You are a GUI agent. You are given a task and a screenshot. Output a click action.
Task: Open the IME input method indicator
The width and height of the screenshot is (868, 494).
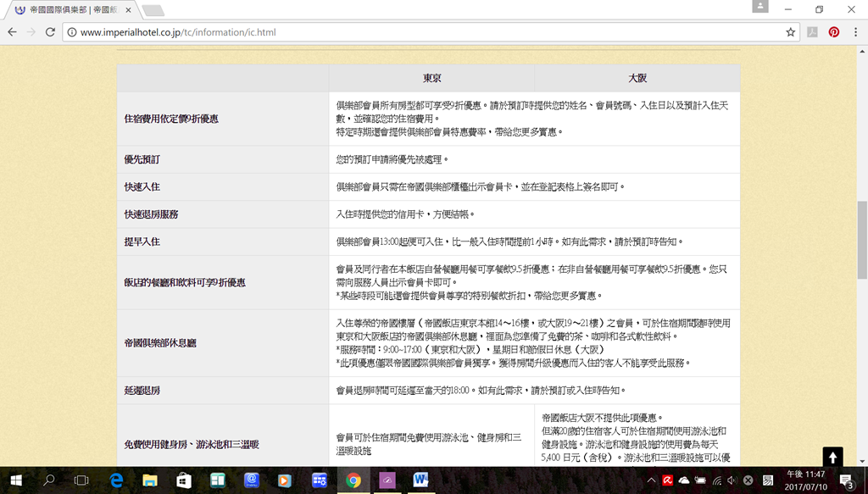[768, 480]
